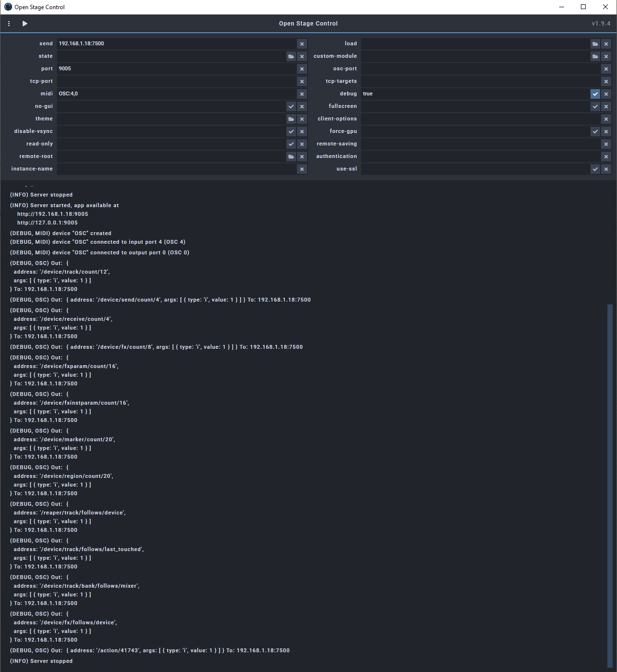Focus the remote-saving input field
The width and height of the screenshot is (617, 672).
[481, 144]
